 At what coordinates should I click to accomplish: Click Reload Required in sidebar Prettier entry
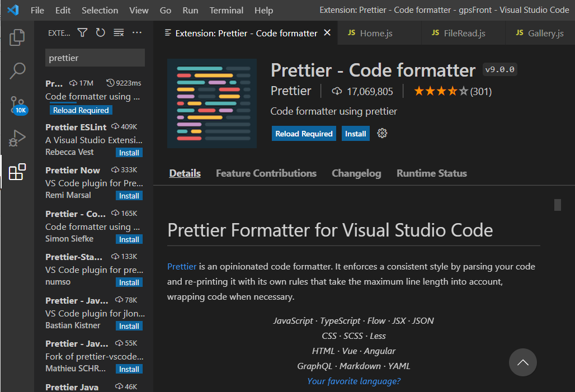pyautogui.click(x=81, y=110)
